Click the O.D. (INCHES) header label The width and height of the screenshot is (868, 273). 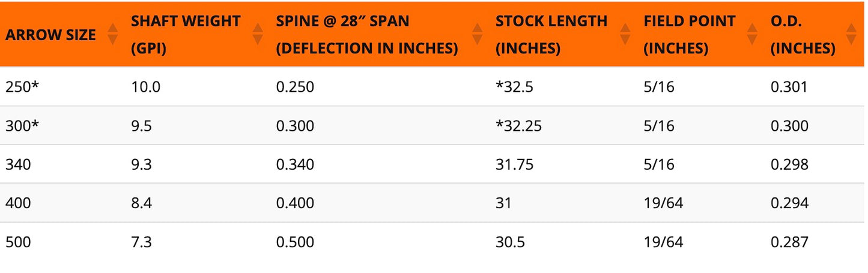(803, 35)
